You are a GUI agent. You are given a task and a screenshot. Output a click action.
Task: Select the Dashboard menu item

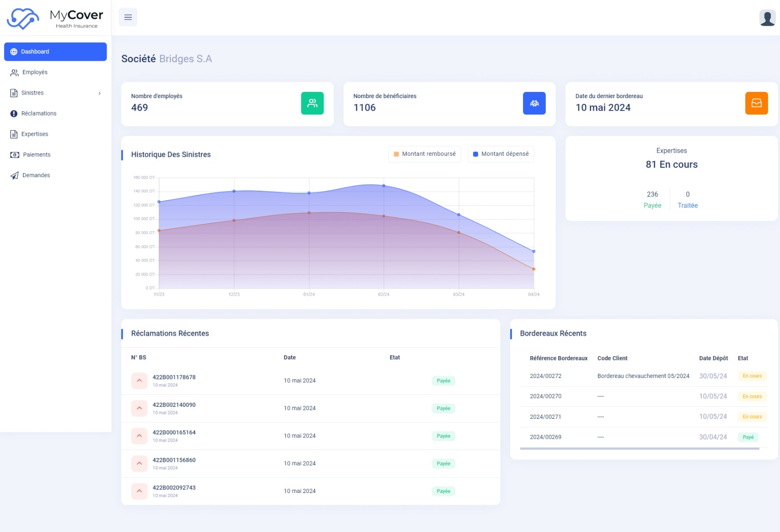coord(55,52)
